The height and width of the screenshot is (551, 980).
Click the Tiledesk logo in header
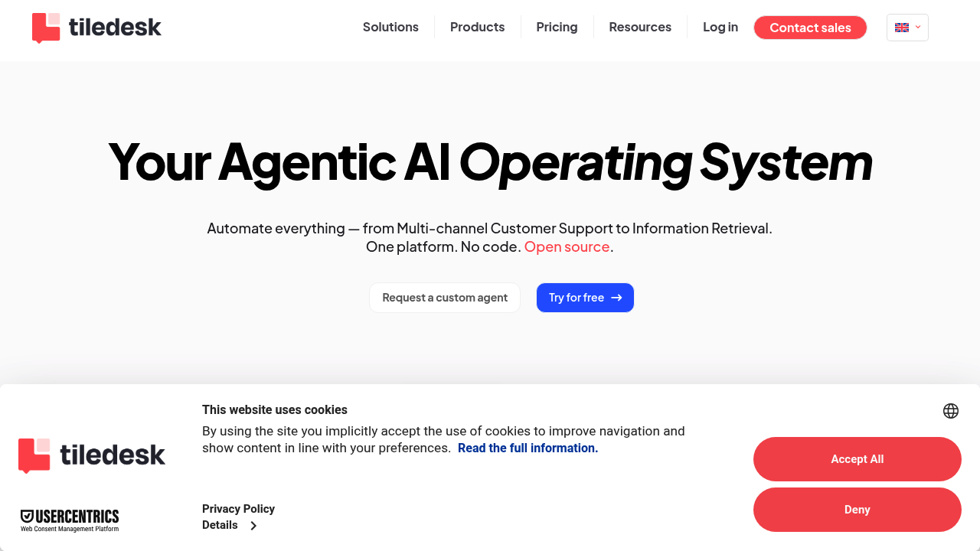tap(96, 28)
